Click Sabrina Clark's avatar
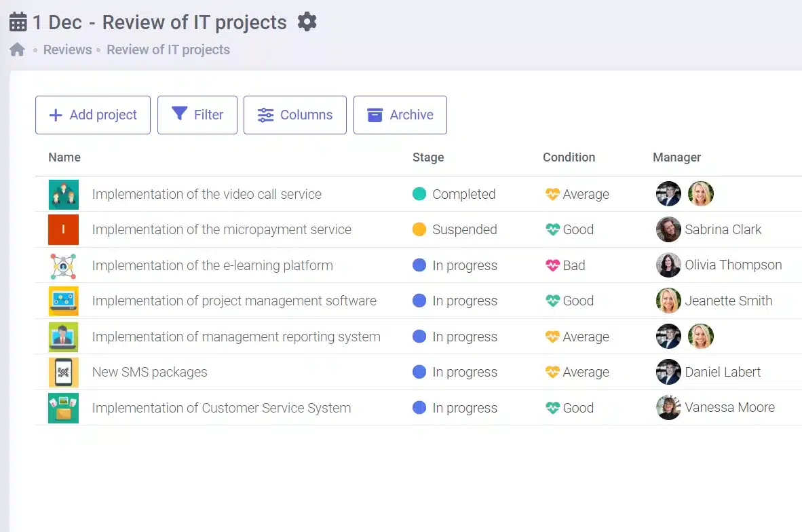Viewport: 802px width, 532px height. tap(668, 229)
